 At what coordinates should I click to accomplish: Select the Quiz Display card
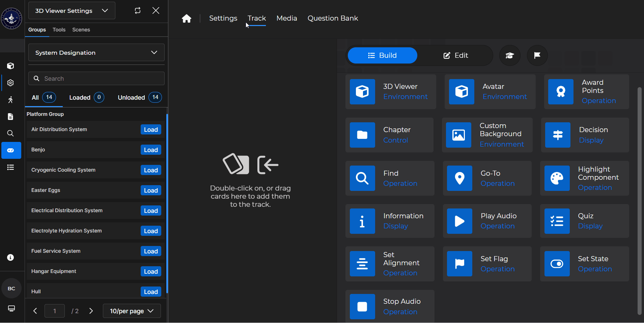pos(584,221)
